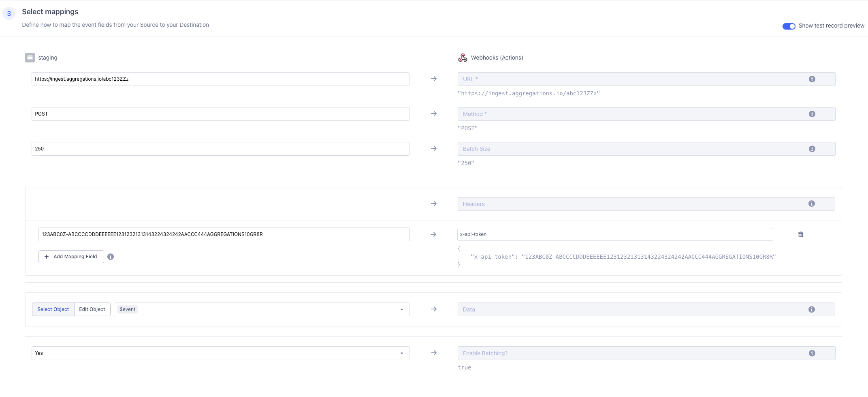Click the Add Mapping Field button

click(x=71, y=257)
